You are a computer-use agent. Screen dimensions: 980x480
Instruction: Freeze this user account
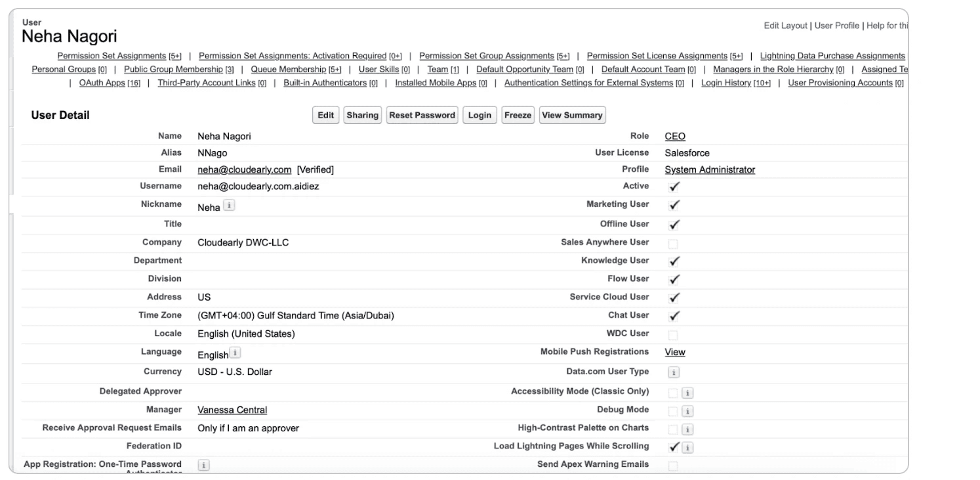[518, 115]
